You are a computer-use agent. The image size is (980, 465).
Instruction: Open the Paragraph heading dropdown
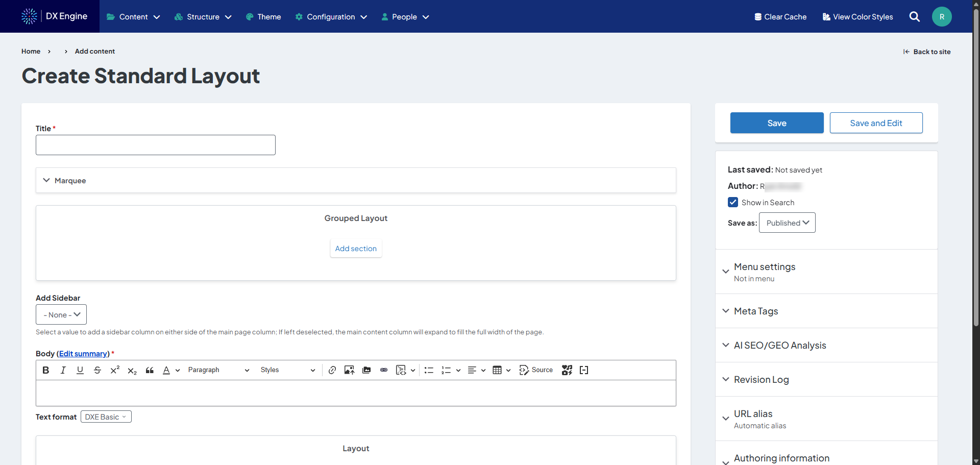[x=218, y=370]
